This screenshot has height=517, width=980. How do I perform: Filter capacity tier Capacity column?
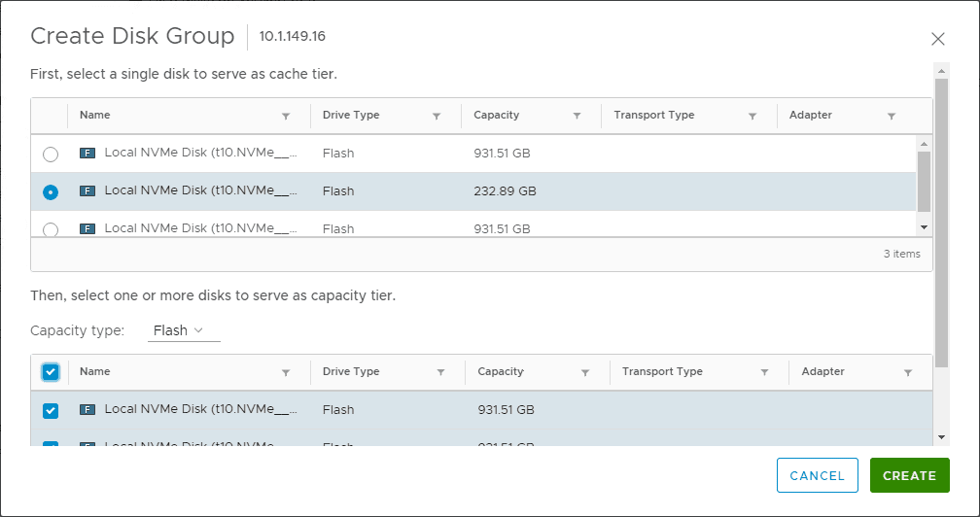pyautogui.click(x=585, y=372)
